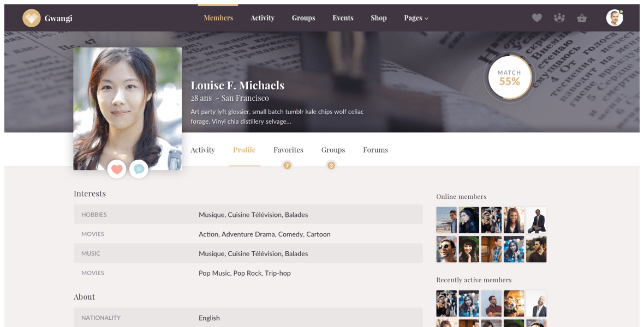Switch to the profile Activity tab
Viewport: 644px width, 327px height.
202,150
